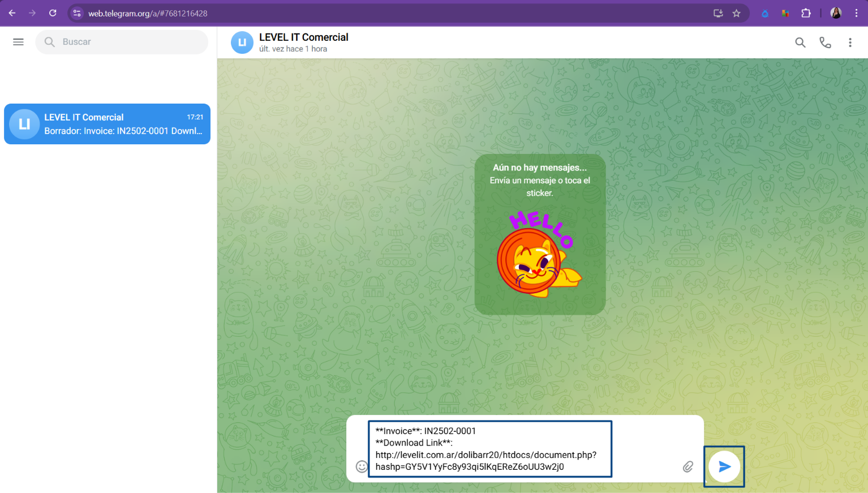Viewport: 868px width, 493px height.
Task: Click the 'Aún no hay mensajes...' text
Action: (540, 168)
